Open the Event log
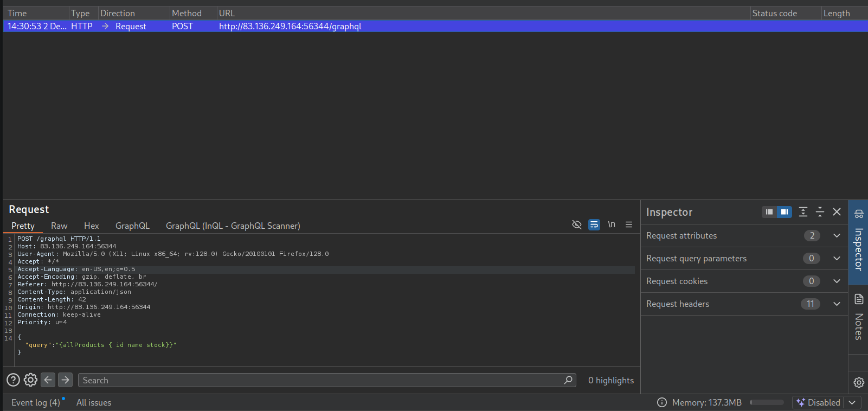 (36, 402)
